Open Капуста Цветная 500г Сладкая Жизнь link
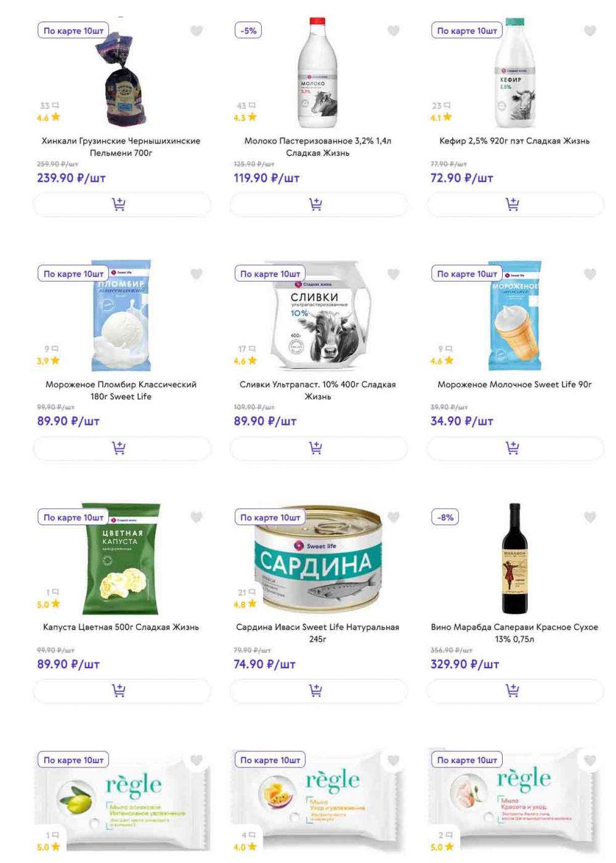Viewport: 616px width, 863px height. click(x=121, y=628)
